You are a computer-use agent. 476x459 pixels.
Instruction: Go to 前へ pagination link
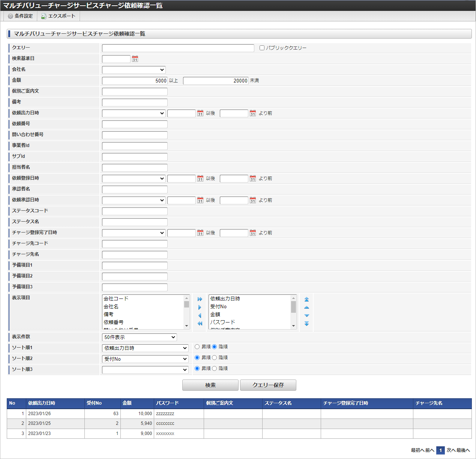click(x=430, y=450)
